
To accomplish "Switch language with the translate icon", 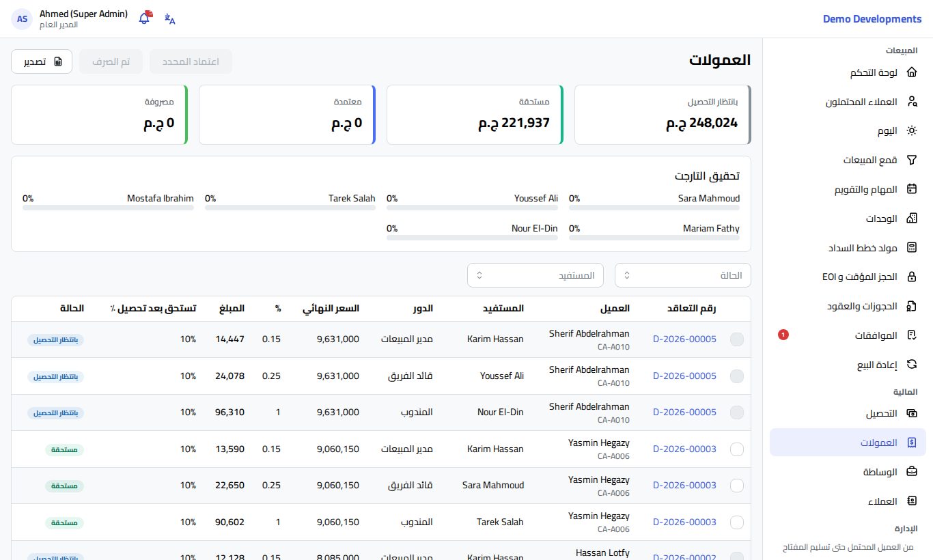I will (170, 19).
